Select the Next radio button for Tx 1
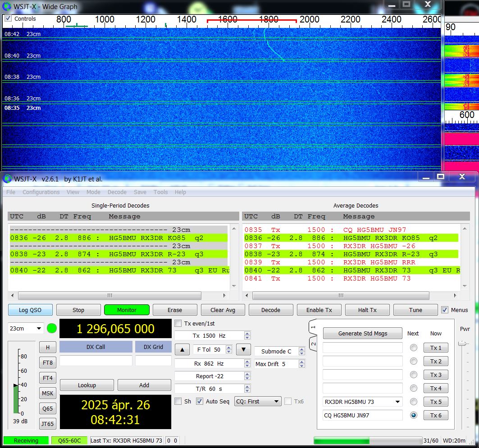The width and height of the screenshot is (479, 448). (414, 348)
